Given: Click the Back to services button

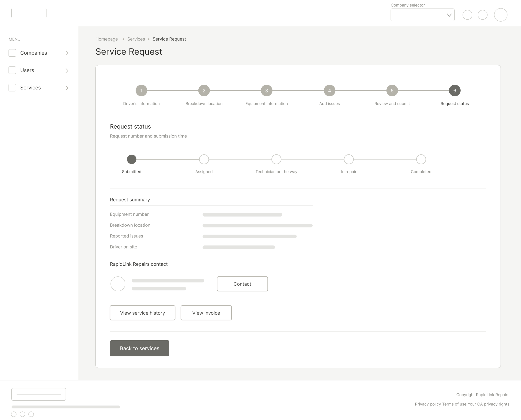Looking at the screenshot, I should point(139,348).
